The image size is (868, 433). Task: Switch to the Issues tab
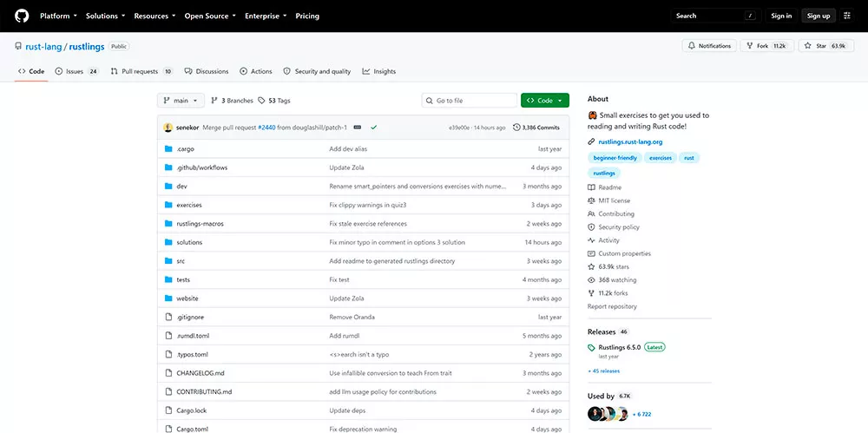click(x=77, y=71)
